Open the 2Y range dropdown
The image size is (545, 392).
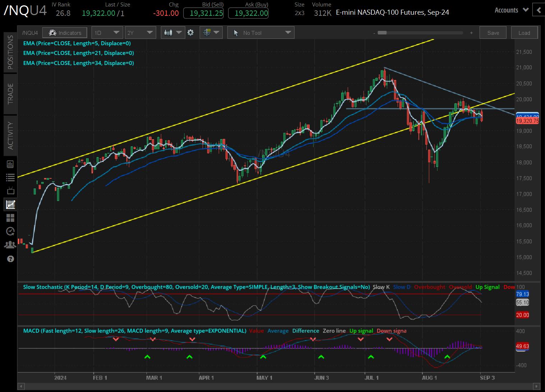tap(140, 32)
